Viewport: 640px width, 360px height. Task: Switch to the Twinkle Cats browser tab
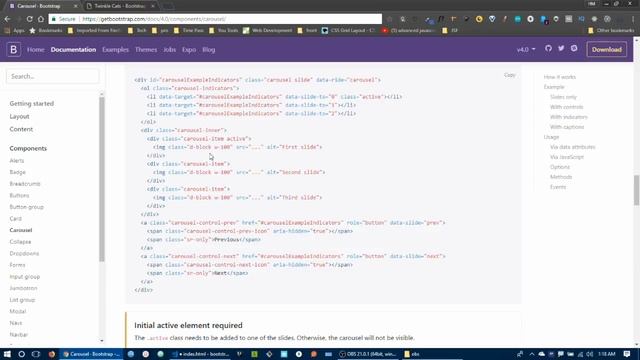(x=120, y=6)
